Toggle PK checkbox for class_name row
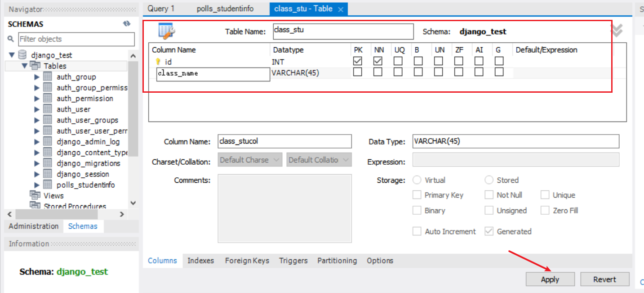 click(358, 72)
